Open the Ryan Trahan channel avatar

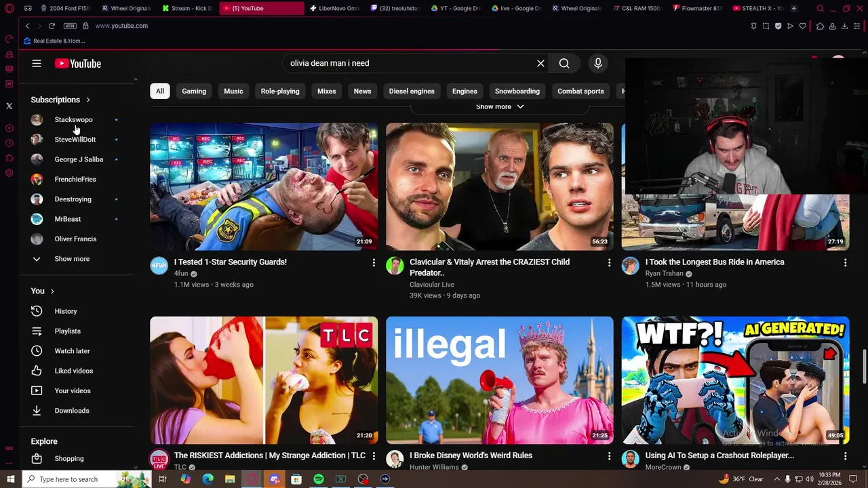click(631, 266)
